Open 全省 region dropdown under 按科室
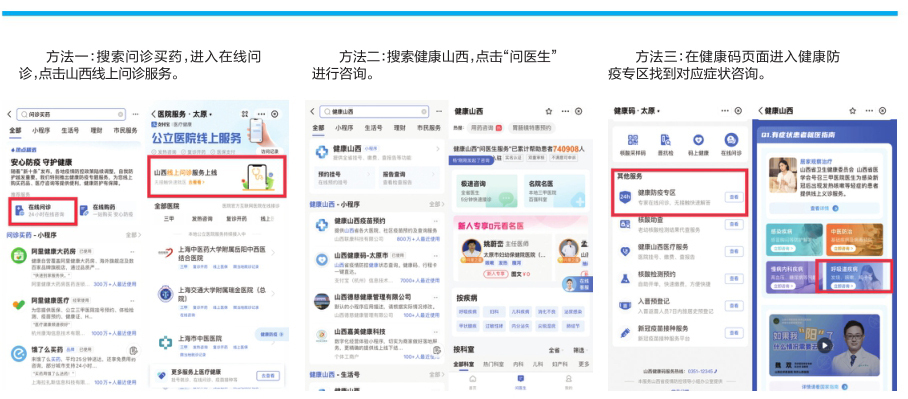908x399 pixels. pyautogui.click(x=555, y=350)
